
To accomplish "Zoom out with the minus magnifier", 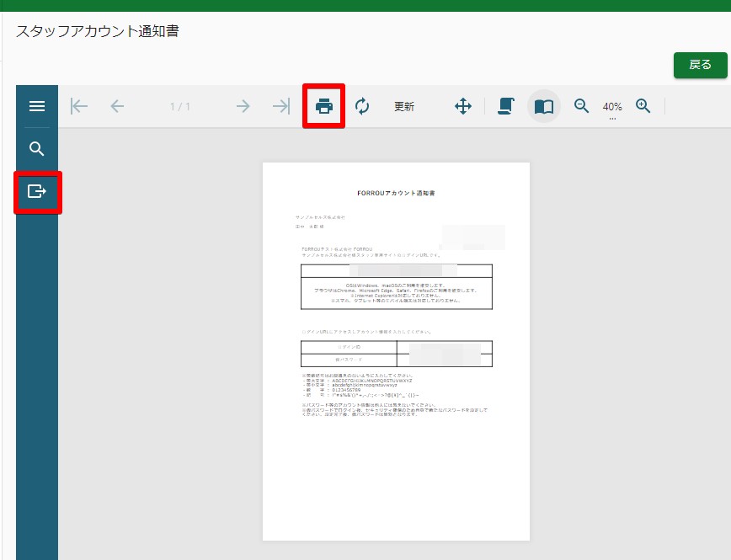I will (x=581, y=106).
